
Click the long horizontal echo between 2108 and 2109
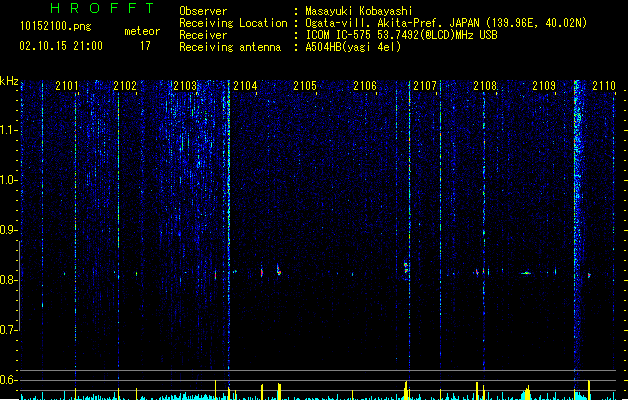526,273
